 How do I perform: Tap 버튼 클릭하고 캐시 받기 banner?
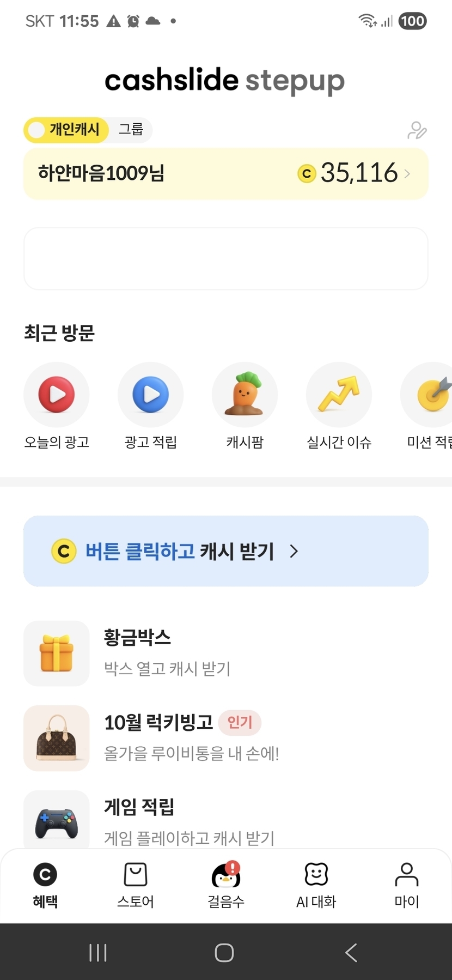180,551
